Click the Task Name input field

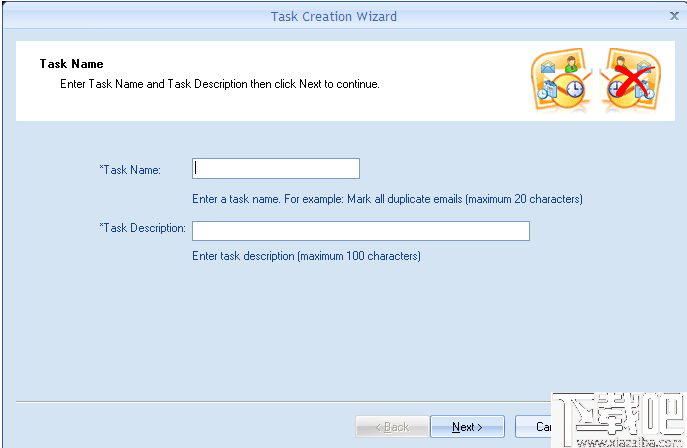(x=276, y=169)
